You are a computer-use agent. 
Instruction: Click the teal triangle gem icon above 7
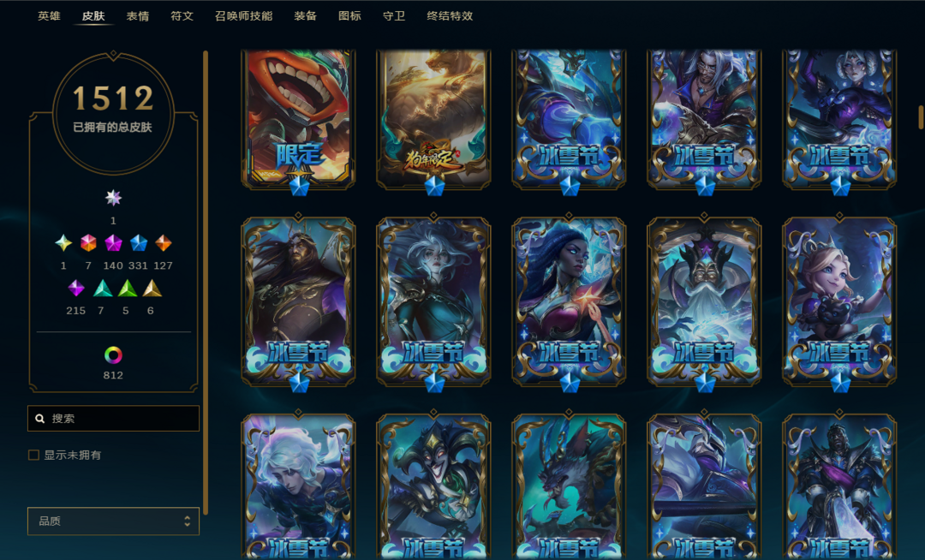click(x=103, y=289)
